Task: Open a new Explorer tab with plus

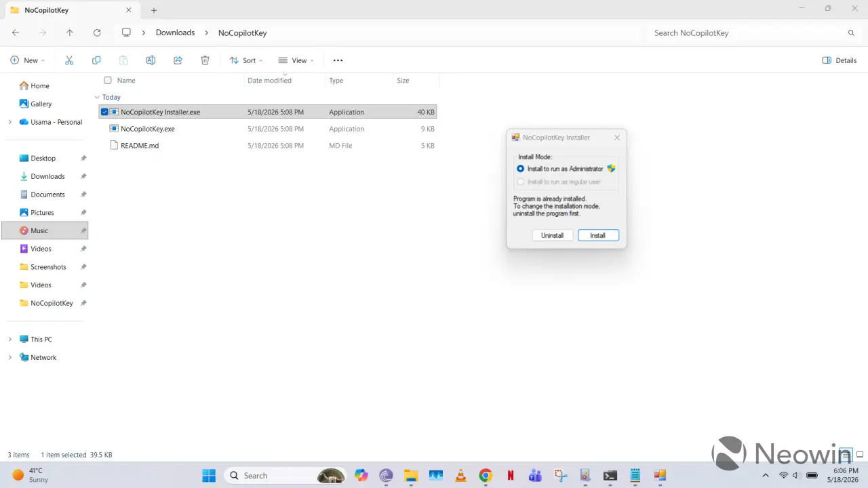Action: (154, 10)
